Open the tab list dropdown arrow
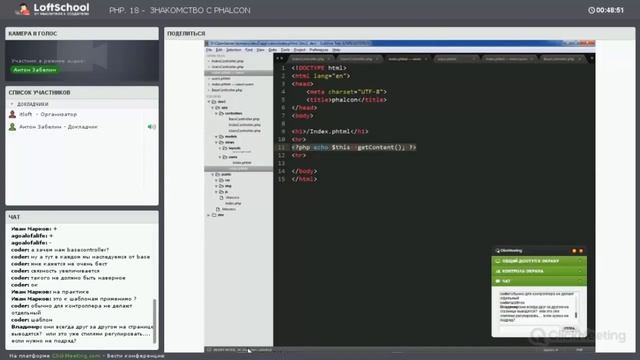 tap(591, 59)
